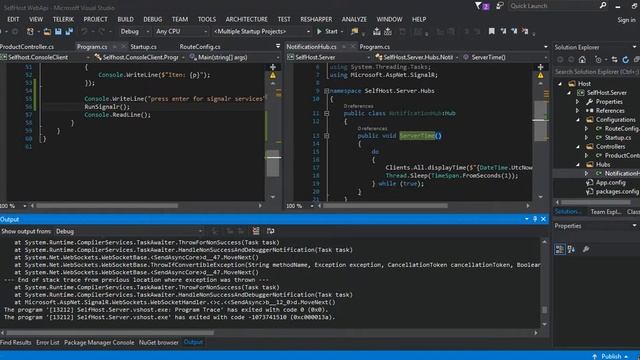Open the Any CPU platform dropdown

(x=181, y=31)
